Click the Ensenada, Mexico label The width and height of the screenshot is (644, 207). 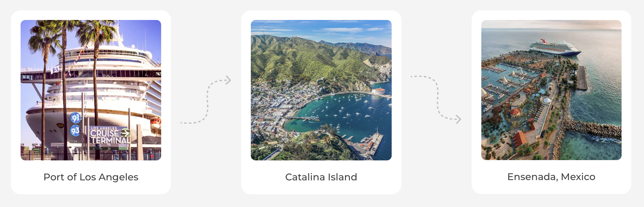tap(551, 177)
